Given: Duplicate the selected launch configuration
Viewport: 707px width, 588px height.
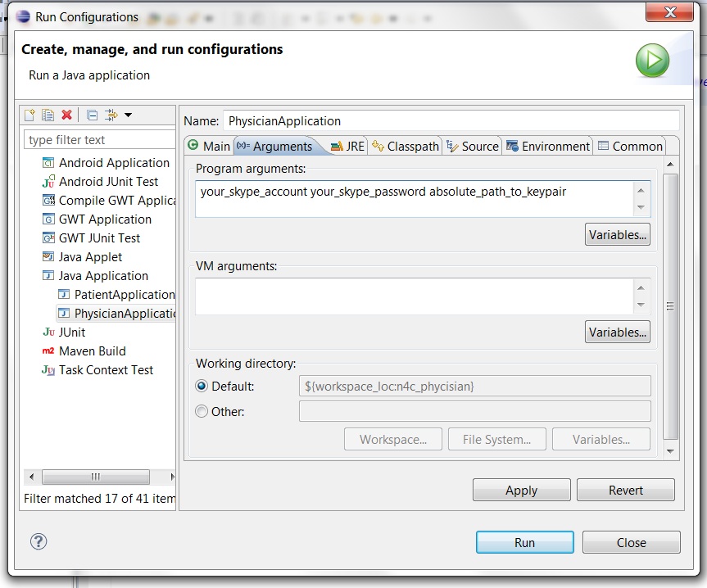Looking at the screenshot, I should pyautogui.click(x=48, y=115).
